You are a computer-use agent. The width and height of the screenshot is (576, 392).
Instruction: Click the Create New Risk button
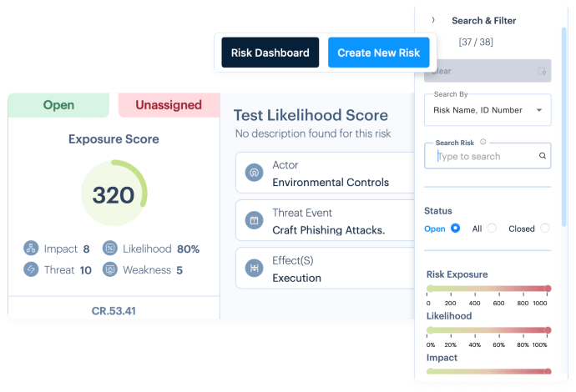[378, 53]
